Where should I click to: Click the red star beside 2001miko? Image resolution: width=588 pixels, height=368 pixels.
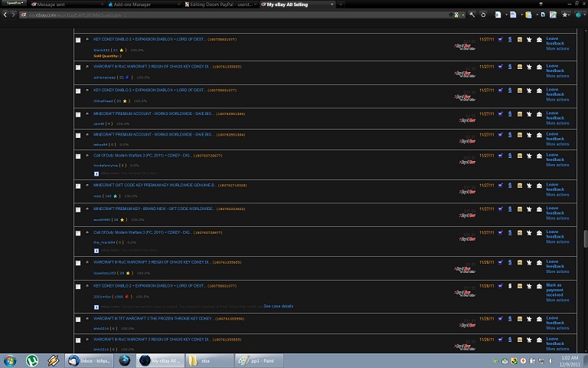127,297
